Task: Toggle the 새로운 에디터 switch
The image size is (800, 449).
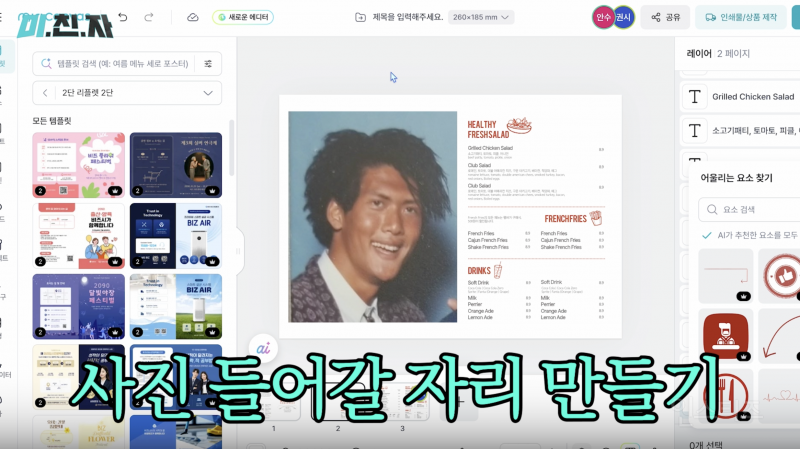Action: [243, 17]
